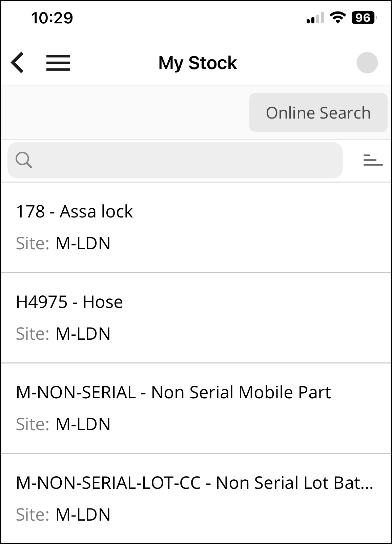
Task: Tap the 10:29 clock in status bar
Action: [x=52, y=18]
